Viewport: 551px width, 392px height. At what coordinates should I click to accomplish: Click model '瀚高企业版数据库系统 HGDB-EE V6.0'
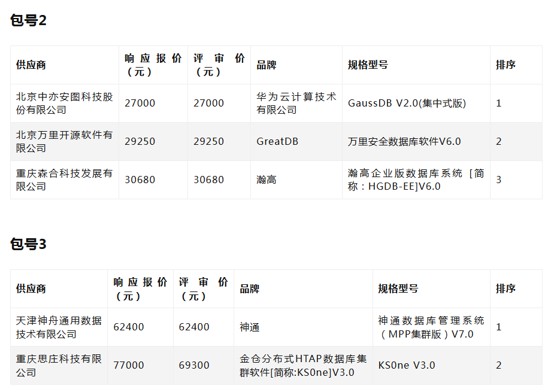pos(416,180)
